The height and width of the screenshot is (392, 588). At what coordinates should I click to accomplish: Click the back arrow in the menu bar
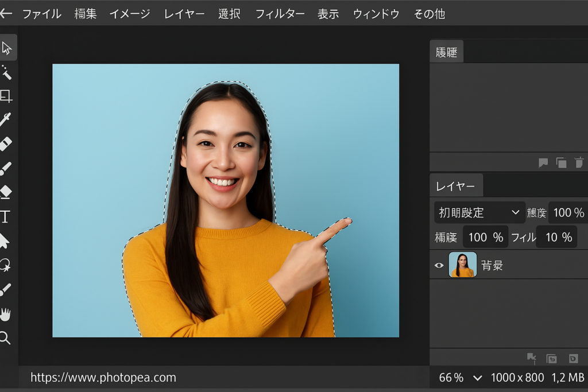(6, 13)
